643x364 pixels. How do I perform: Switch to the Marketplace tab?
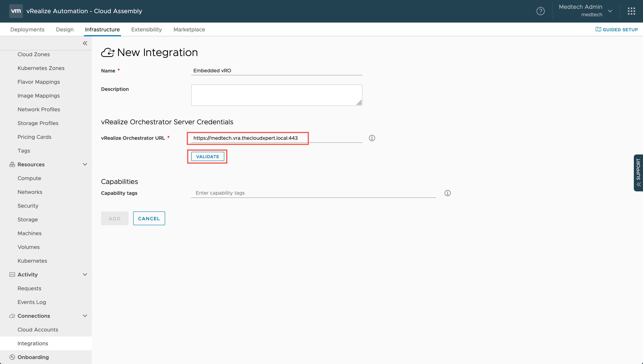189,29
